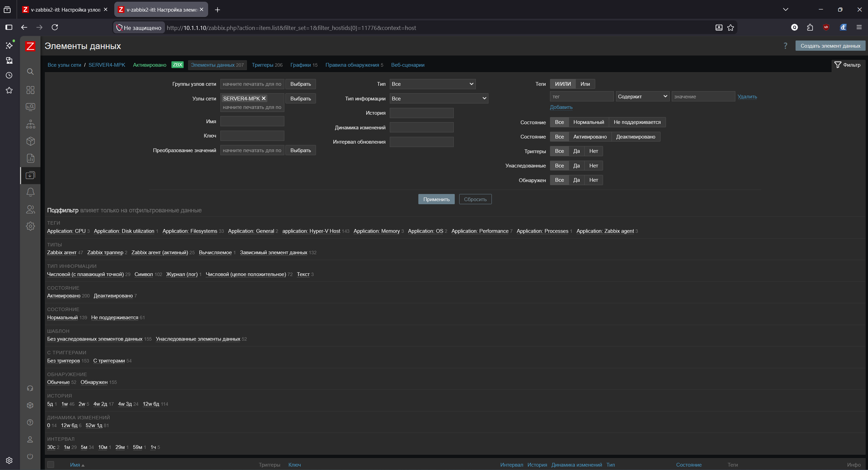Open the Administration gear in Zabbix sidebar
Viewport: 868px width, 470px height.
[x=30, y=226]
